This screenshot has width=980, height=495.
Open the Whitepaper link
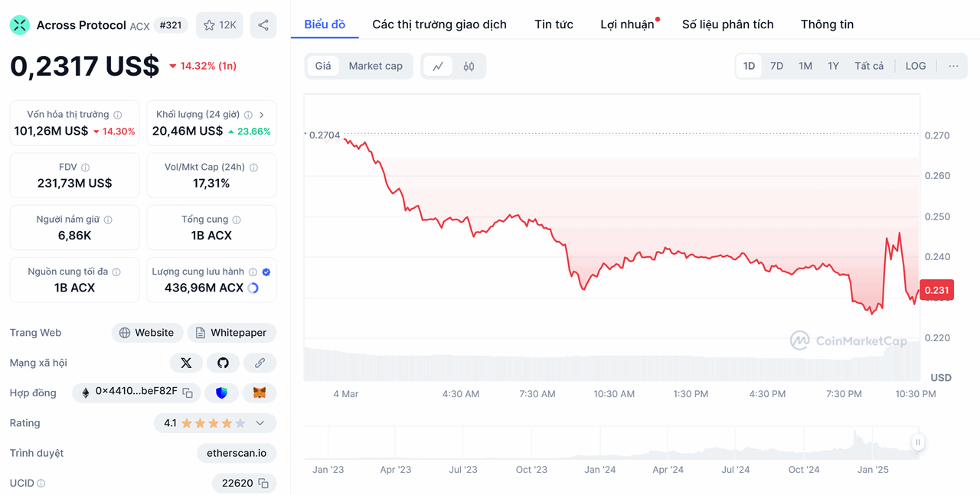click(x=231, y=333)
